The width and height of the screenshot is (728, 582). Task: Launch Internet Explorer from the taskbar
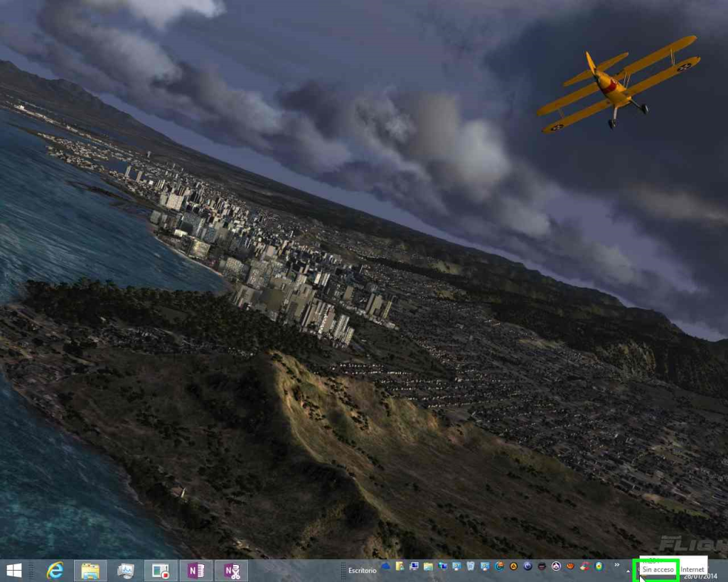point(55,571)
